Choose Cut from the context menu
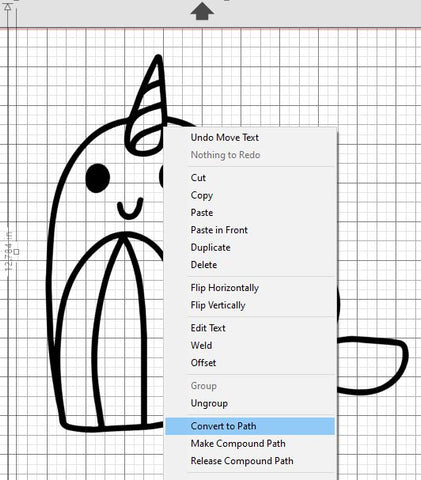Viewport: 421px width, 480px height. pyautogui.click(x=250, y=178)
